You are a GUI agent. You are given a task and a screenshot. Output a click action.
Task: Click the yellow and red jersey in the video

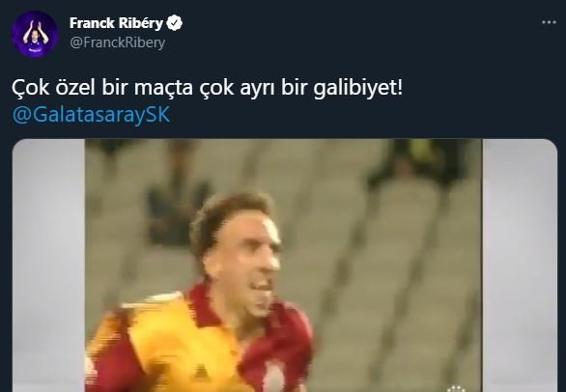point(199,343)
